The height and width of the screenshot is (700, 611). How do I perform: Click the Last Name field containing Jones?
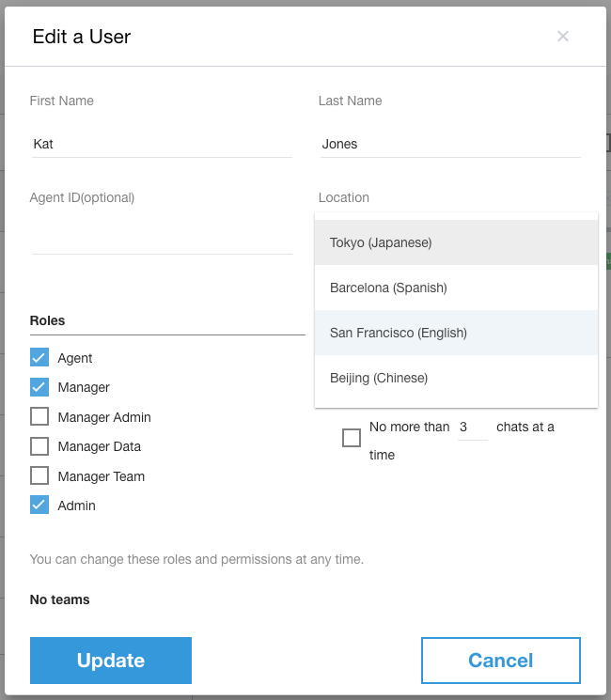tap(449, 144)
